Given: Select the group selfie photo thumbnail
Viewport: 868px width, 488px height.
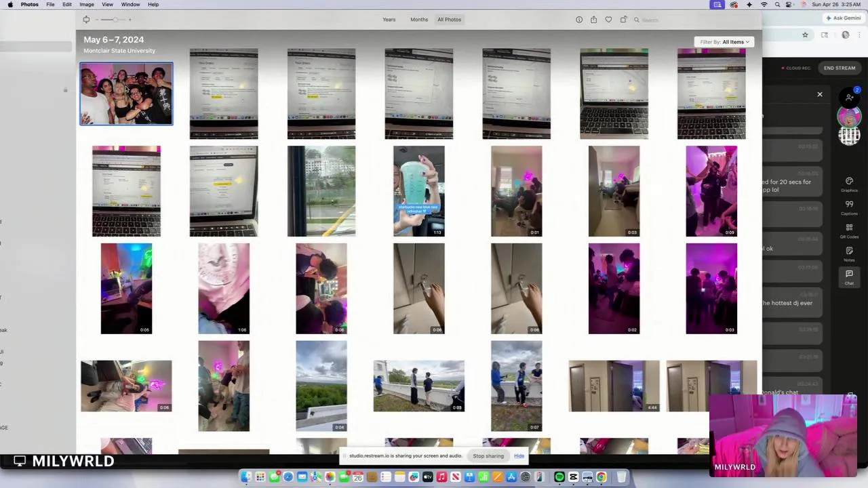Looking at the screenshot, I should 126,94.
